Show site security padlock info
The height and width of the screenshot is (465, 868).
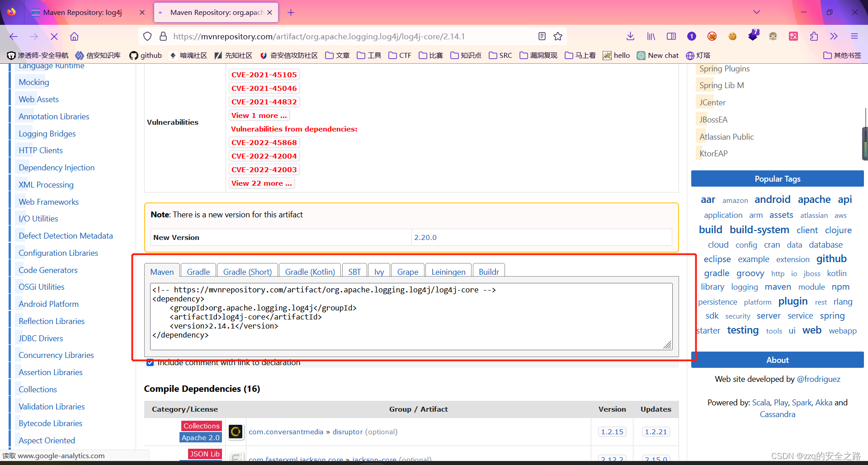click(x=163, y=36)
